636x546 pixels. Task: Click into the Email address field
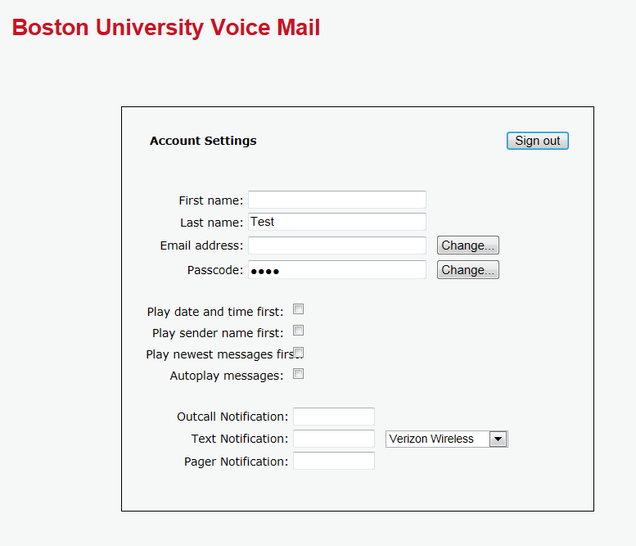point(337,245)
